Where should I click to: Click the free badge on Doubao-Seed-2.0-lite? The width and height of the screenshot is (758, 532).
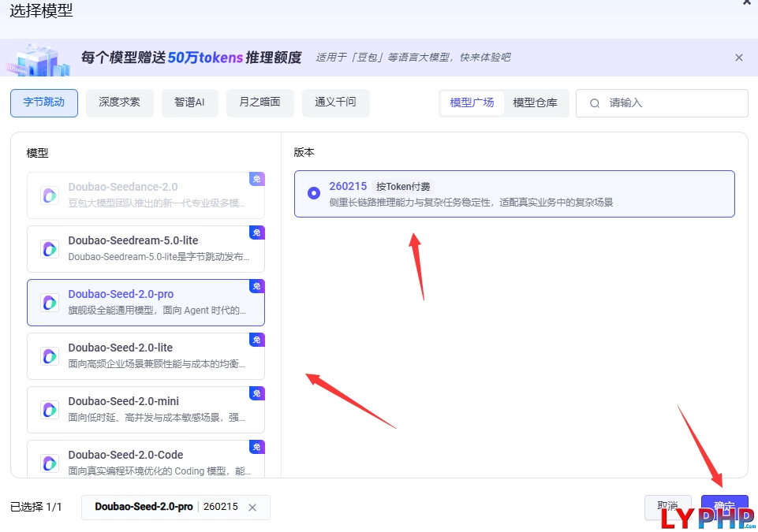coord(257,340)
